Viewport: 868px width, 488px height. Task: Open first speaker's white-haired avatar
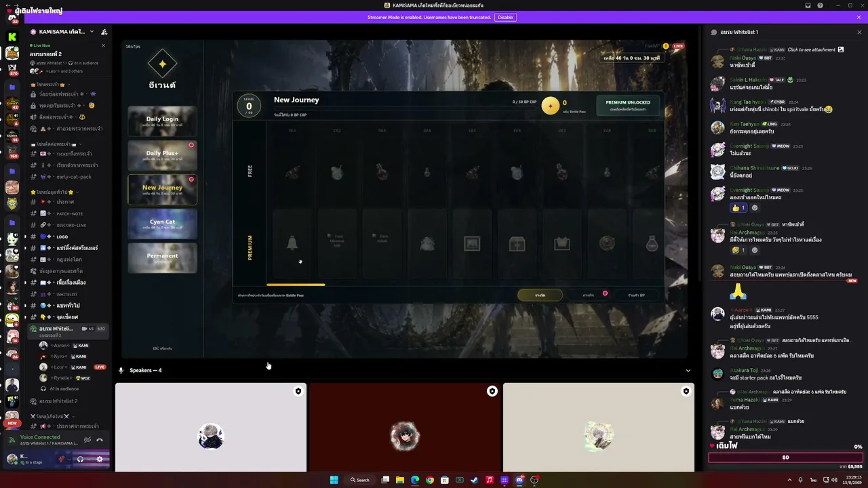click(210, 436)
